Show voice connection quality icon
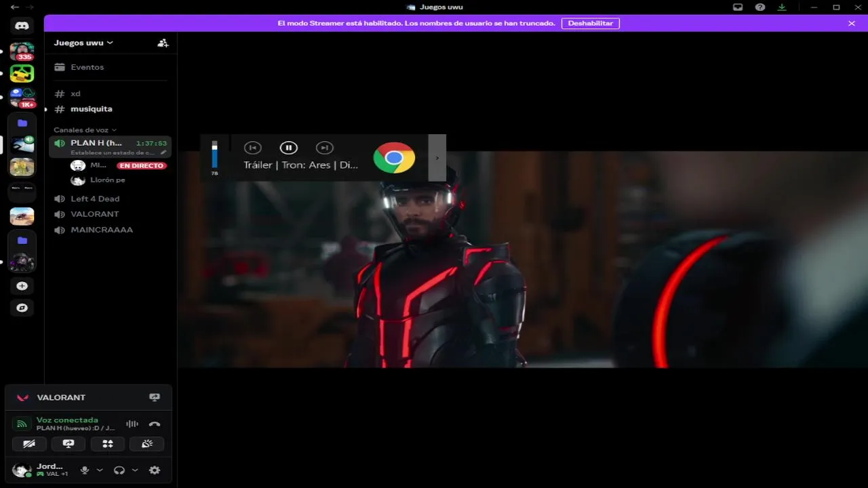The width and height of the screenshot is (868, 488). [22, 424]
